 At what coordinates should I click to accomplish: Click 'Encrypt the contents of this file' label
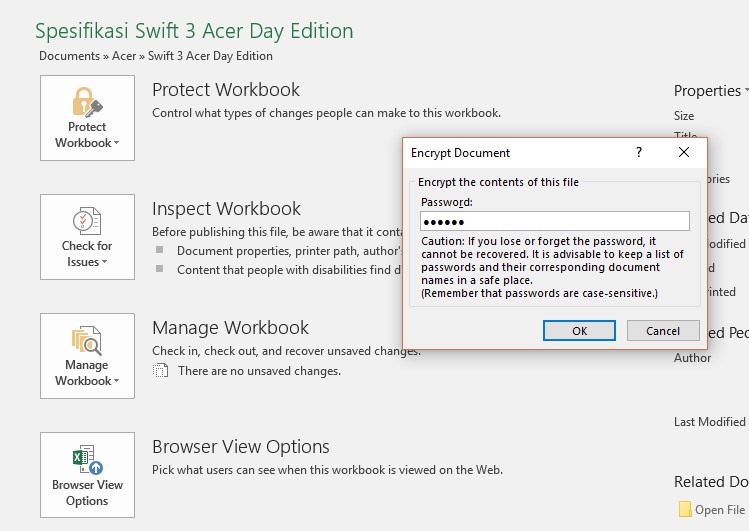498,182
